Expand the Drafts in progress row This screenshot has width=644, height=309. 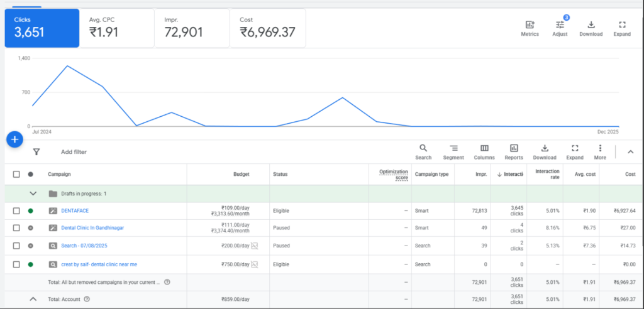point(33,193)
